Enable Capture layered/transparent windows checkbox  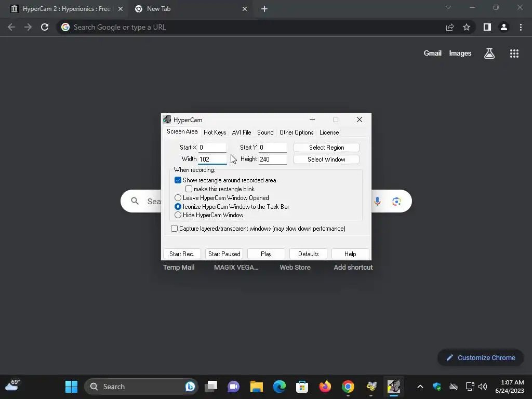coord(174,229)
